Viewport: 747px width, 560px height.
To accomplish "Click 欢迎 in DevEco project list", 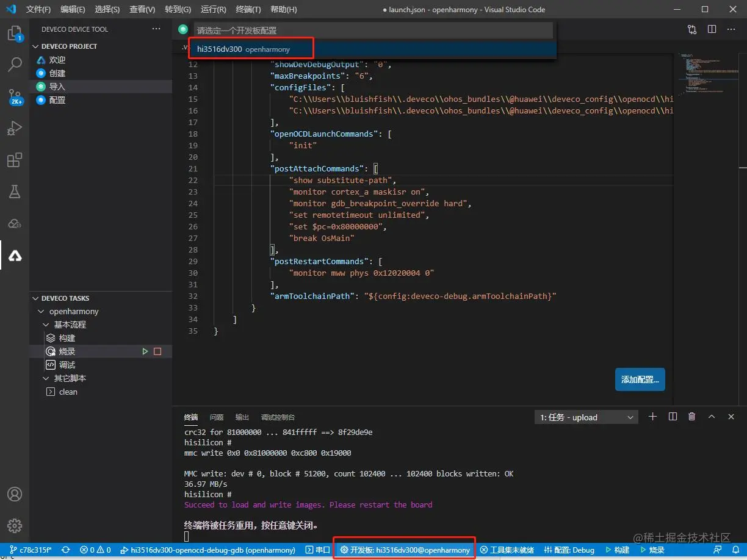I will click(x=57, y=60).
